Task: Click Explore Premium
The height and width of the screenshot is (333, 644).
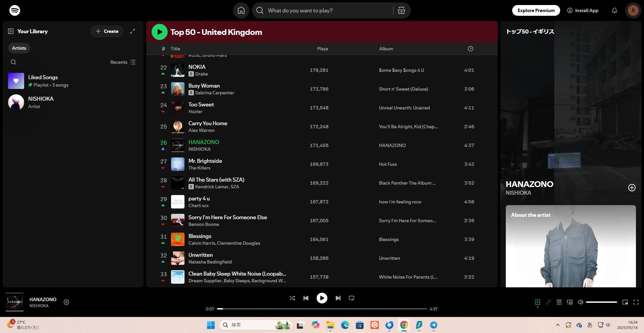Action: [536, 10]
